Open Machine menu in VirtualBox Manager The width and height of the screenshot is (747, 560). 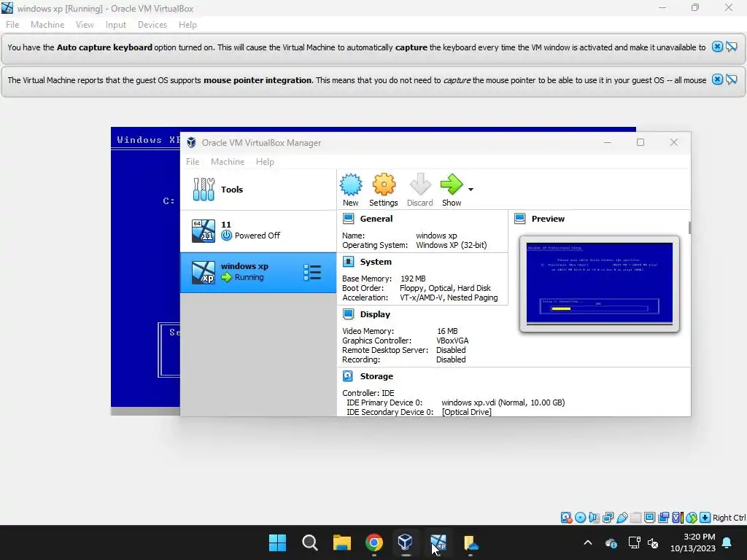coord(228,162)
